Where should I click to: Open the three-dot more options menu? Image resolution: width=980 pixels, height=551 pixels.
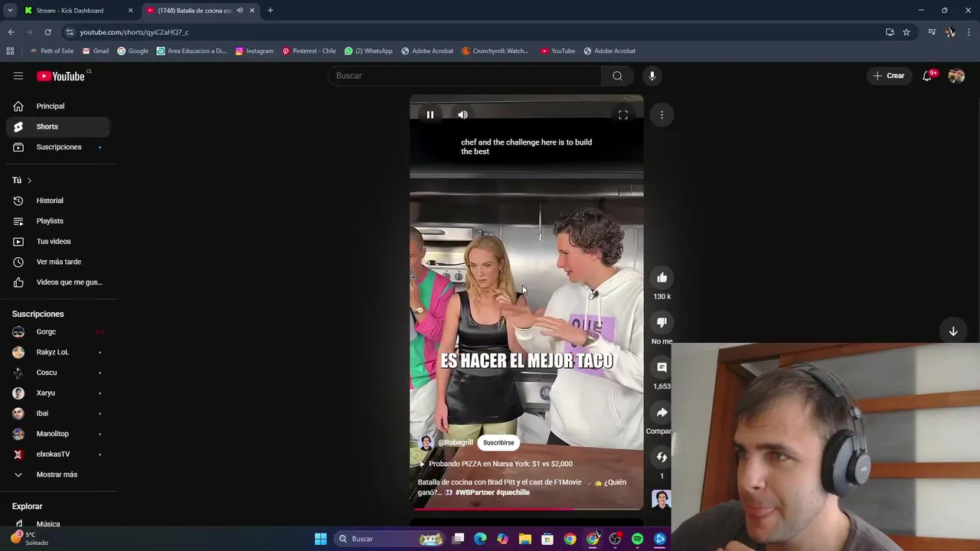tap(661, 115)
